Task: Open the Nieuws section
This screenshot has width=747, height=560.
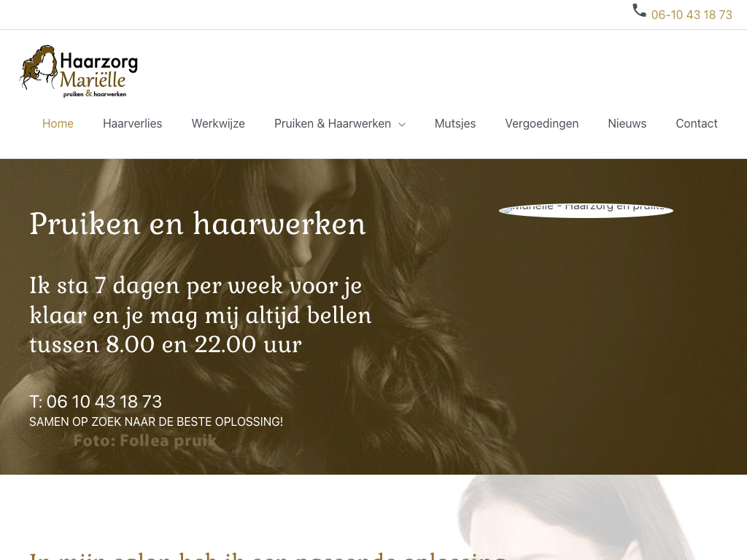Action: click(x=627, y=123)
